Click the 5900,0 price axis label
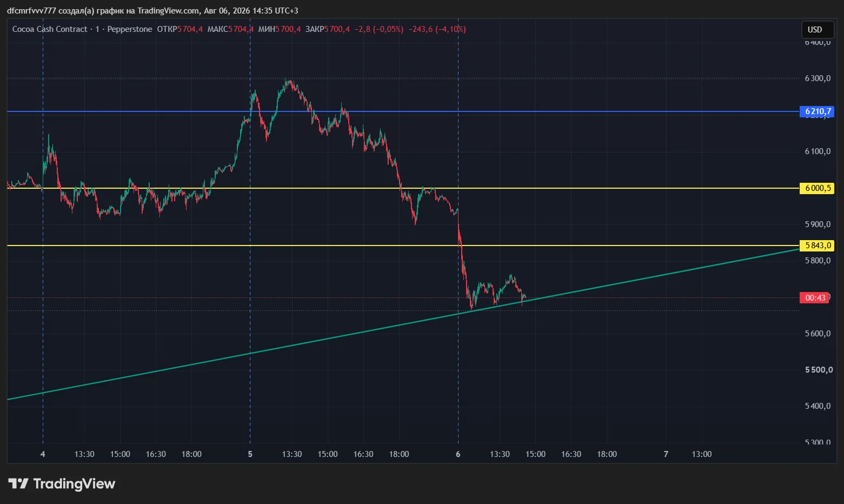This screenshot has width=844, height=504. (x=818, y=224)
